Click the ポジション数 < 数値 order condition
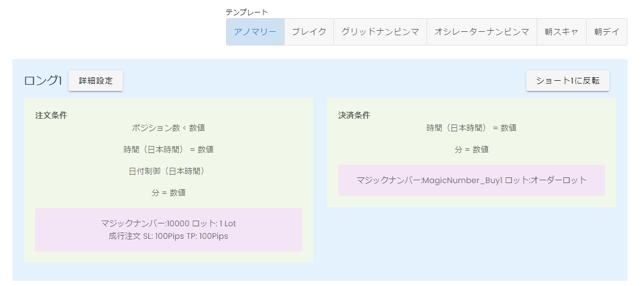Screen dimensions: 644x286 pos(168,128)
